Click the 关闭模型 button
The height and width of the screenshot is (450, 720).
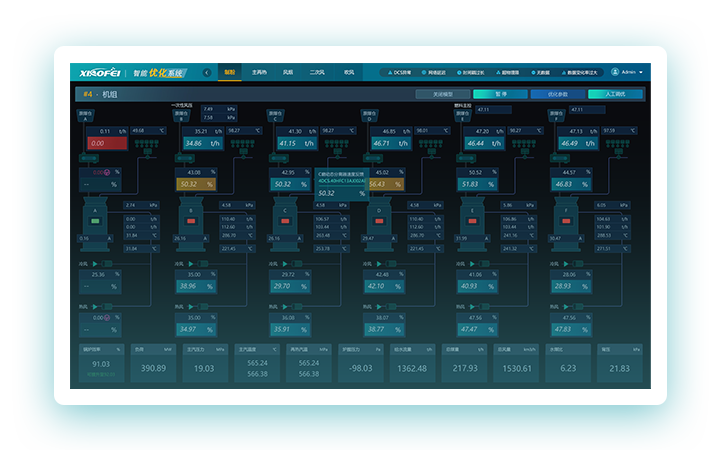click(443, 94)
